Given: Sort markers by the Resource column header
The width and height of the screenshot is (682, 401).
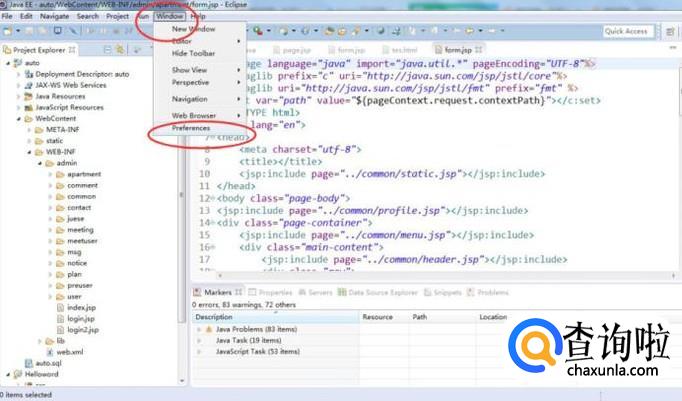Looking at the screenshot, I should pyautogui.click(x=377, y=317).
